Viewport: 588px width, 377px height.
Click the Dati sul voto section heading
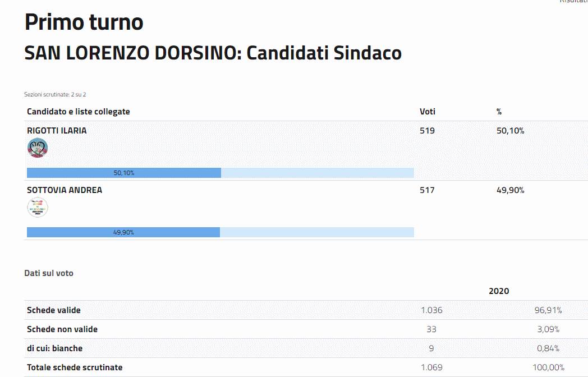pos(49,273)
